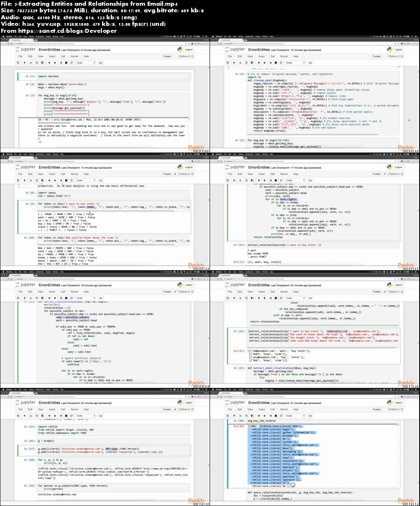The height and width of the screenshot is (506, 420).
Task: Open Kernel menu in the 22-minutes-ago notebook
Action: tap(284, 292)
